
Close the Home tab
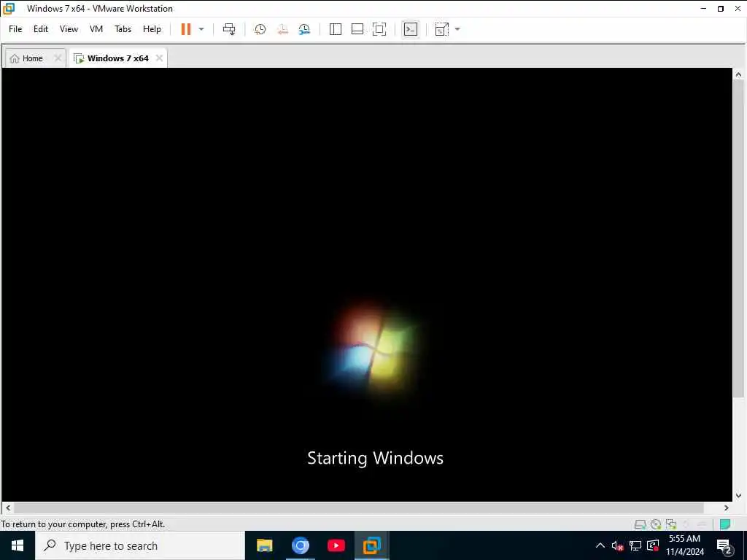(58, 58)
